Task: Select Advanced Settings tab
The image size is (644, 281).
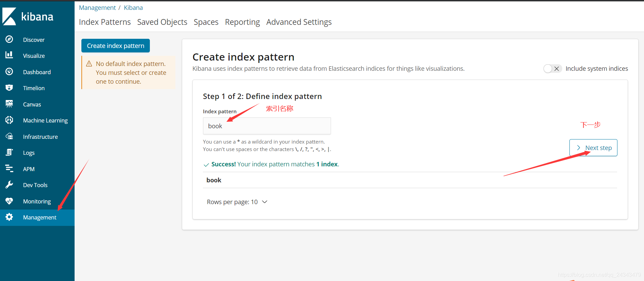Action: click(x=299, y=22)
